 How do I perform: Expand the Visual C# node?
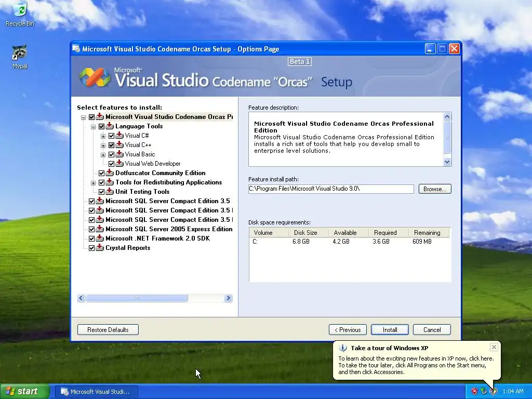(x=103, y=136)
